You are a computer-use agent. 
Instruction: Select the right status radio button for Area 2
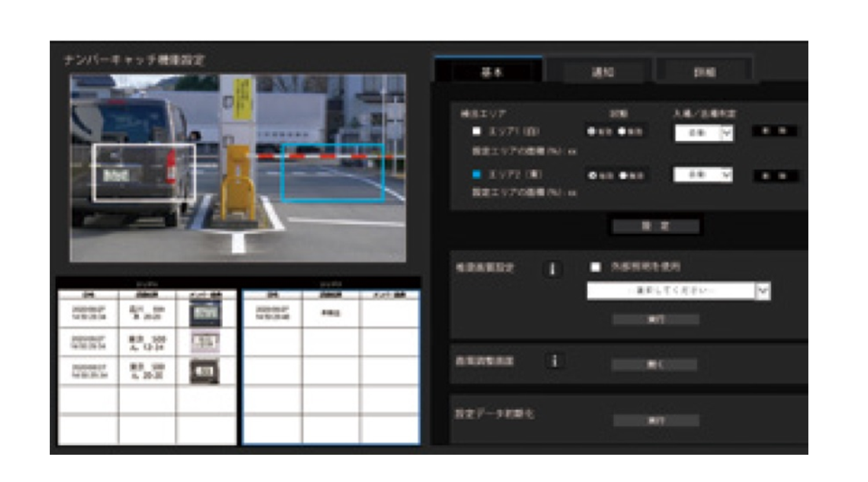coord(623,175)
